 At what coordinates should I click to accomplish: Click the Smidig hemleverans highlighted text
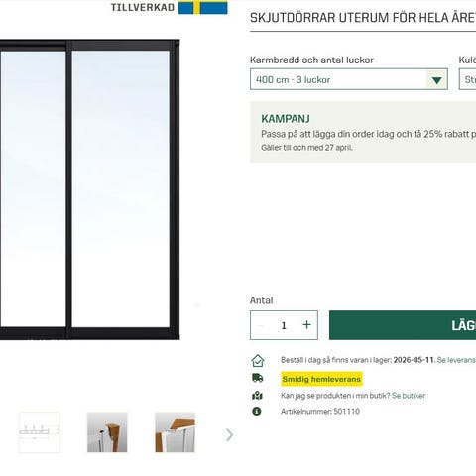click(x=321, y=379)
